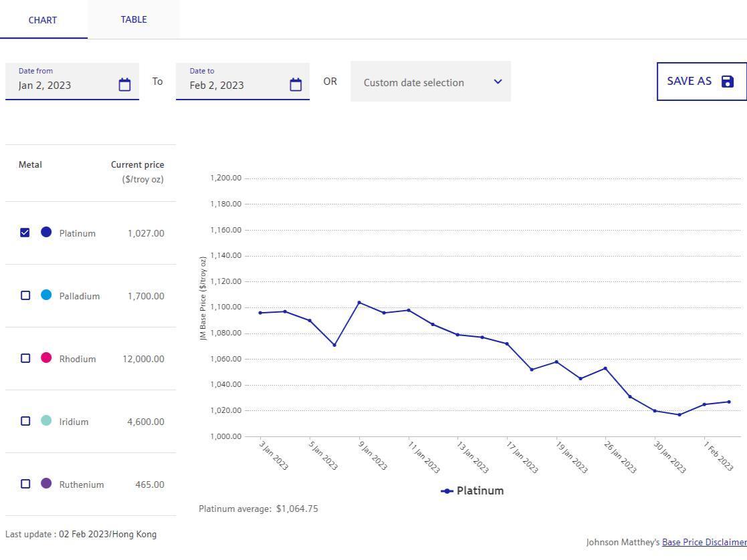The width and height of the screenshot is (747, 560).
Task: Switch to the TABLE tab
Action: point(134,19)
